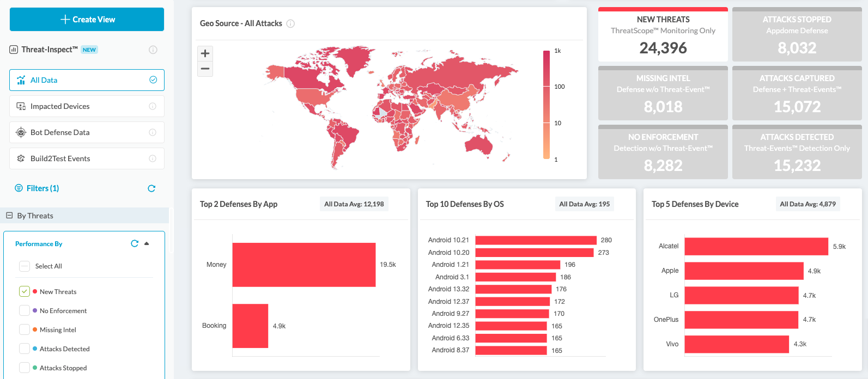Screen dimensions: 868x379
Task: Collapse the By Threats section
Action: click(9, 216)
